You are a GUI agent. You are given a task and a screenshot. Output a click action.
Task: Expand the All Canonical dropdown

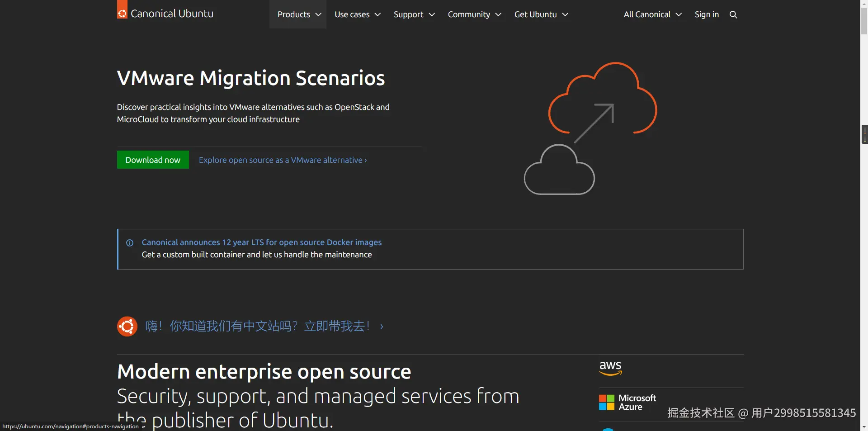click(652, 14)
